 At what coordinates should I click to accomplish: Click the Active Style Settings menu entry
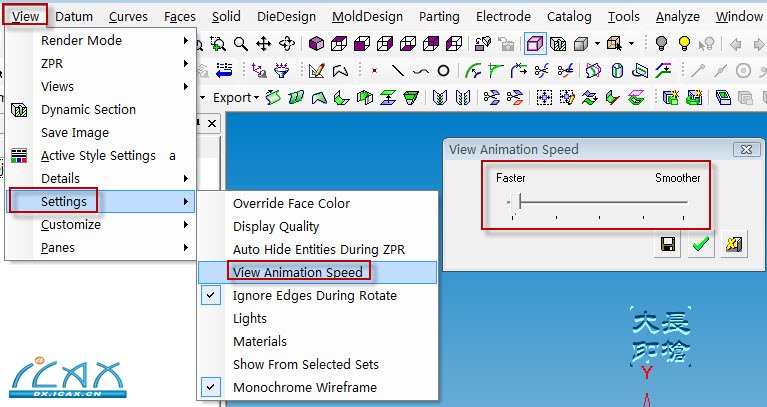pos(98,155)
